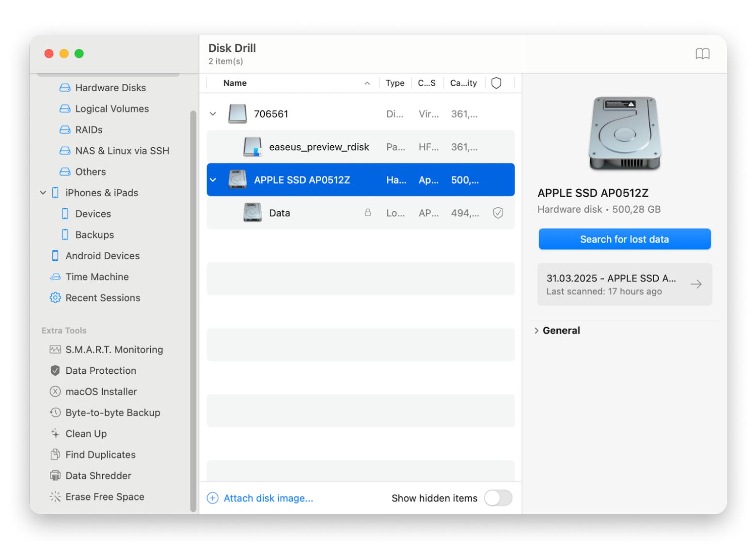Click the plus icon for Attach disk image

click(x=213, y=498)
